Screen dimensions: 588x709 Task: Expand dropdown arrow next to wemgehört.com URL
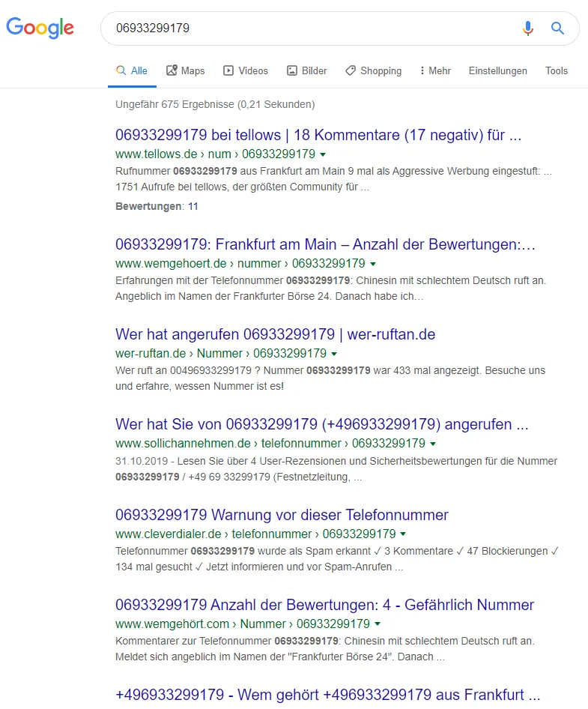378,624
